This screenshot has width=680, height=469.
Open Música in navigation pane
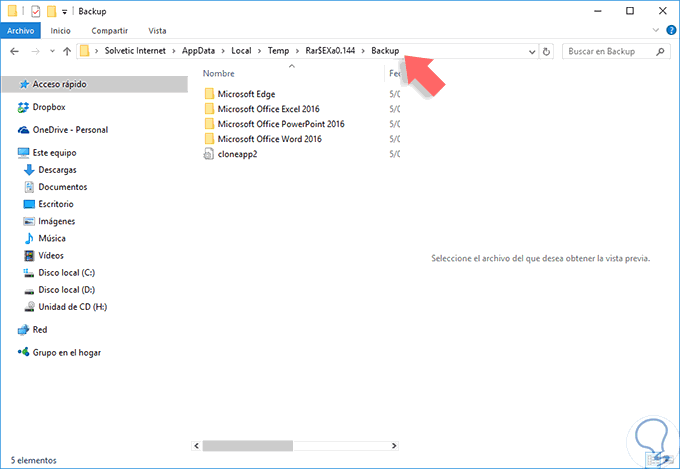(52, 238)
